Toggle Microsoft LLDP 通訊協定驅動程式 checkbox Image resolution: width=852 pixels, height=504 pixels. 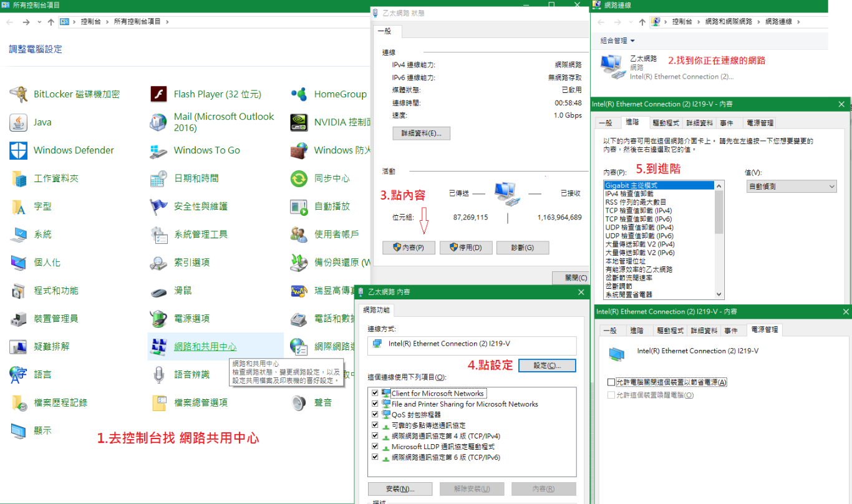click(375, 447)
